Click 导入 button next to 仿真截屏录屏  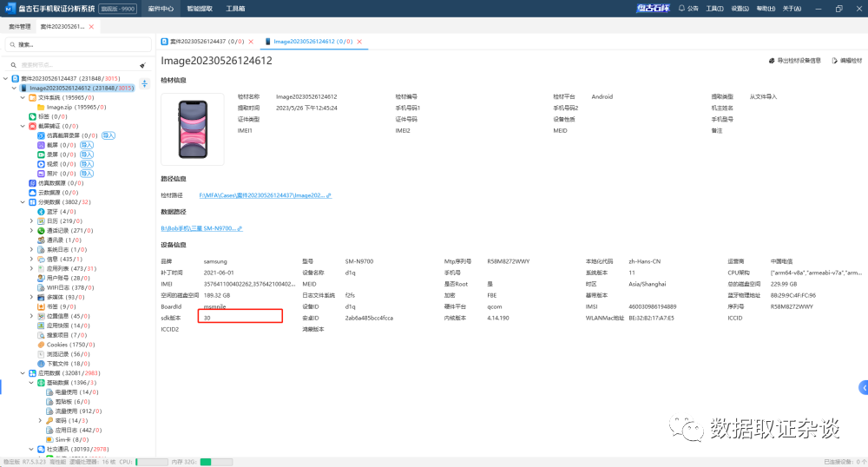pyautogui.click(x=108, y=135)
